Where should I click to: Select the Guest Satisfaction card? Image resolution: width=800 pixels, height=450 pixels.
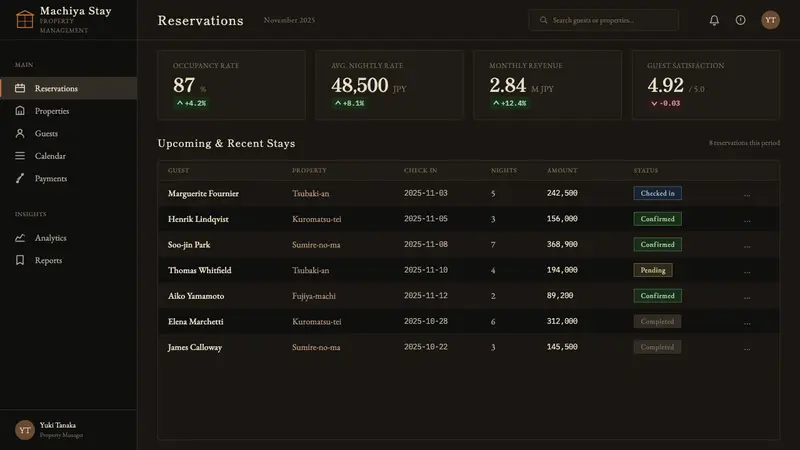[706, 85]
